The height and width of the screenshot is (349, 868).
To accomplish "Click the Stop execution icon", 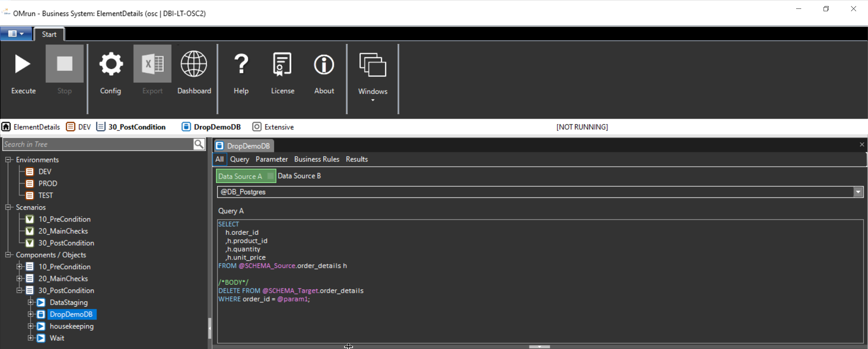I will (x=64, y=65).
